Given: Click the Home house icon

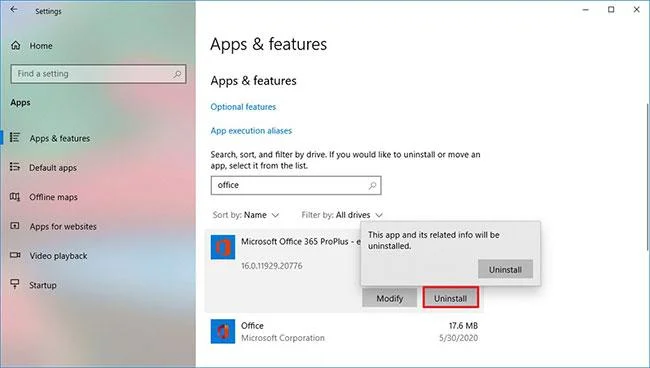Looking at the screenshot, I should 15,45.
